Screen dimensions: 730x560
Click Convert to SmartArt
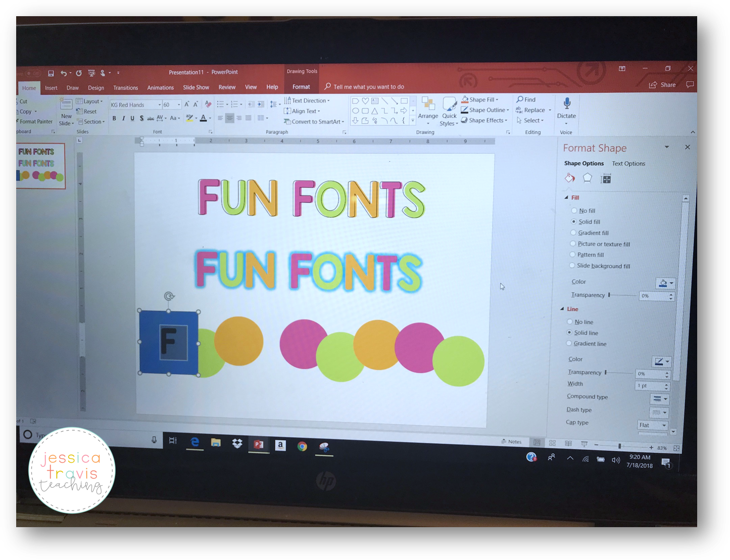pos(314,122)
